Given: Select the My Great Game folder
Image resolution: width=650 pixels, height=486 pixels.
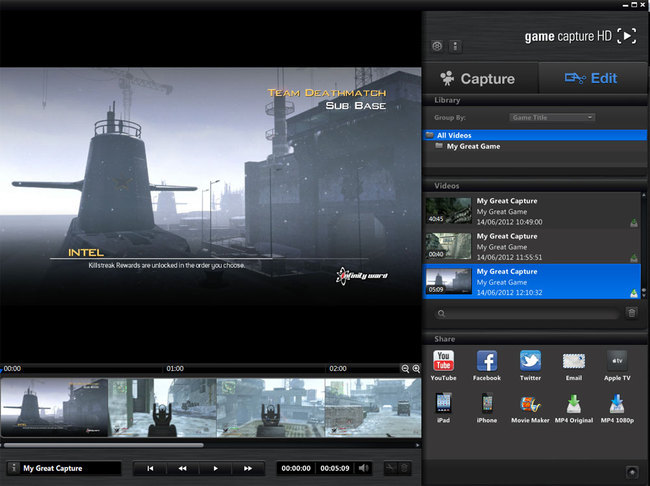Looking at the screenshot, I should click(535, 146).
